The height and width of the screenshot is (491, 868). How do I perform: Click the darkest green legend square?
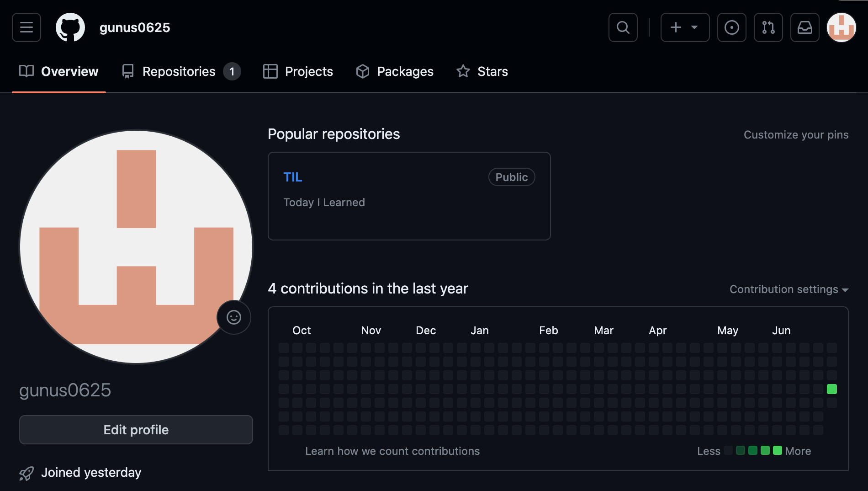click(x=741, y=450)
